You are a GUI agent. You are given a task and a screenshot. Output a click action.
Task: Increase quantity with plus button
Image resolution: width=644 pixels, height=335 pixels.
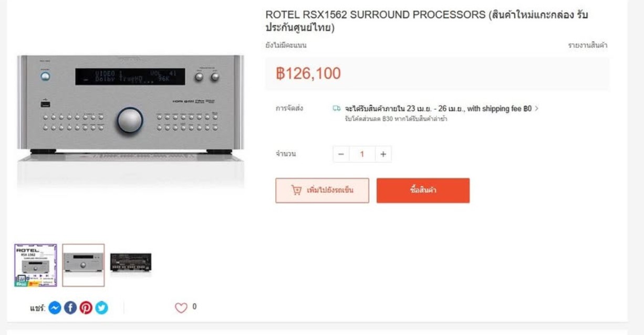383,154
